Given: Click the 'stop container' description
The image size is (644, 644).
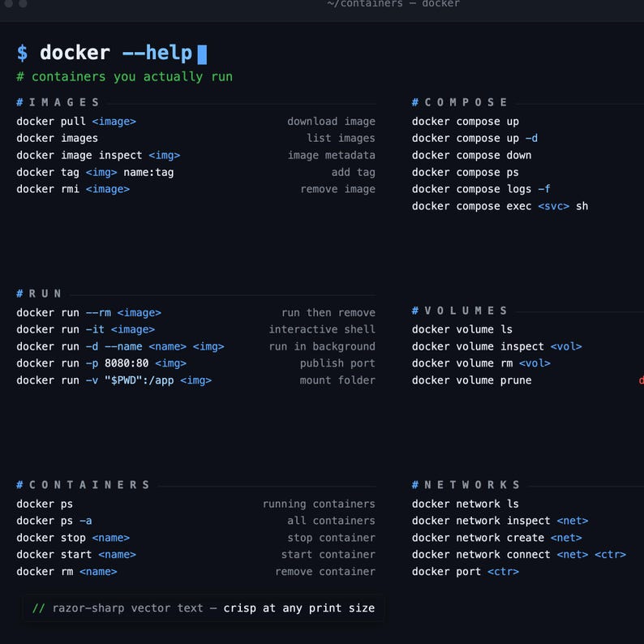Looking at the screenshot, I should 331,538.
